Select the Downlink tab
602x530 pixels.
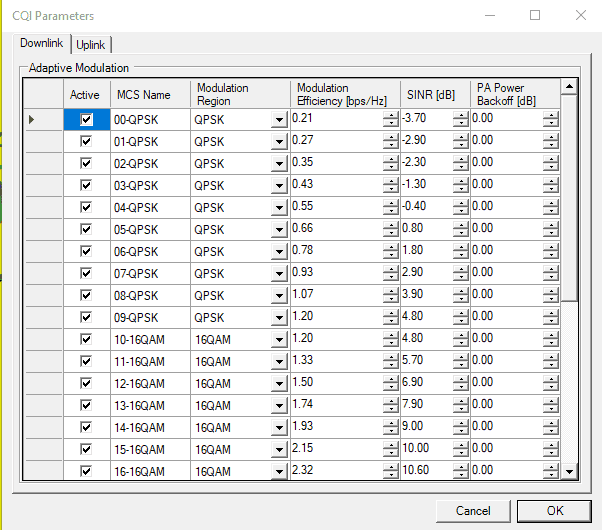click(x=41, y=44)
